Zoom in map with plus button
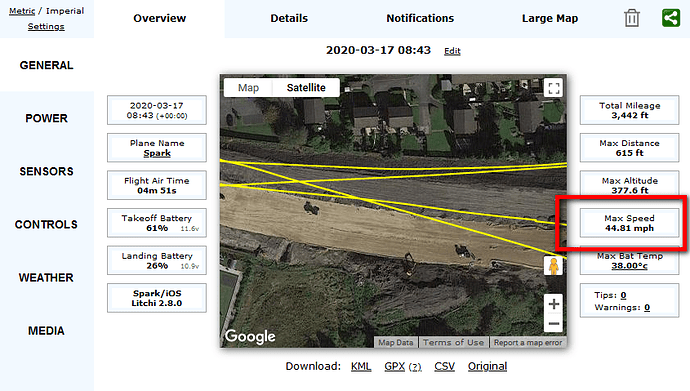690x391 pixels. (554, 304)
